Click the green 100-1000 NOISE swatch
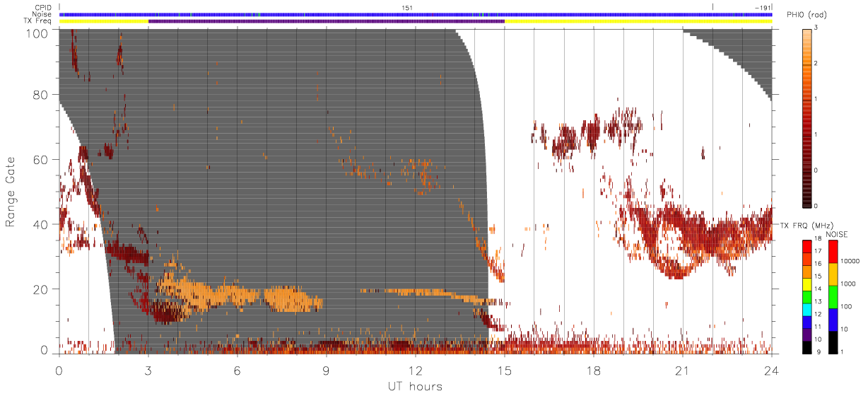 point(833,296)
